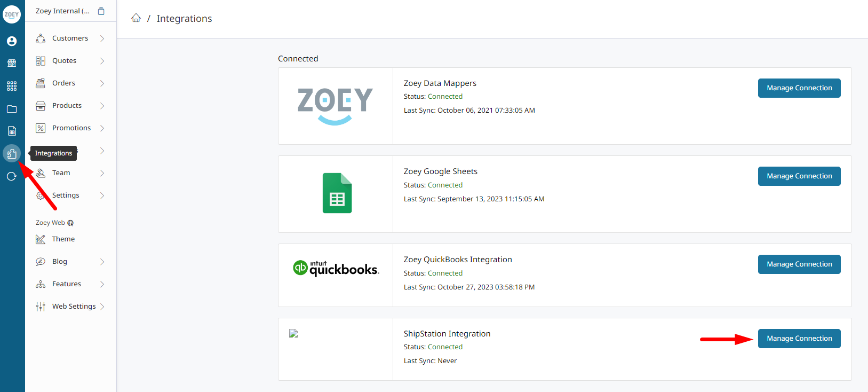The image size is (868, 392).
Task: Click the Settings gear icon
Action: tap(41, 195)
